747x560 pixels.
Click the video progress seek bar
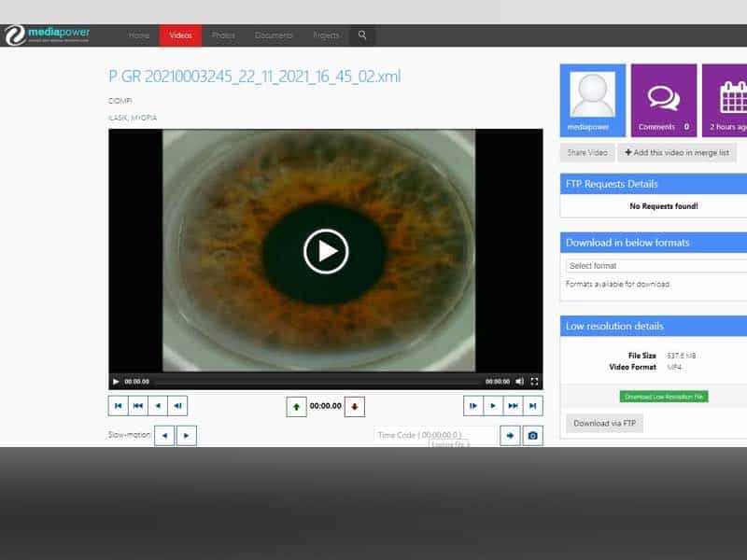point(317,381)
